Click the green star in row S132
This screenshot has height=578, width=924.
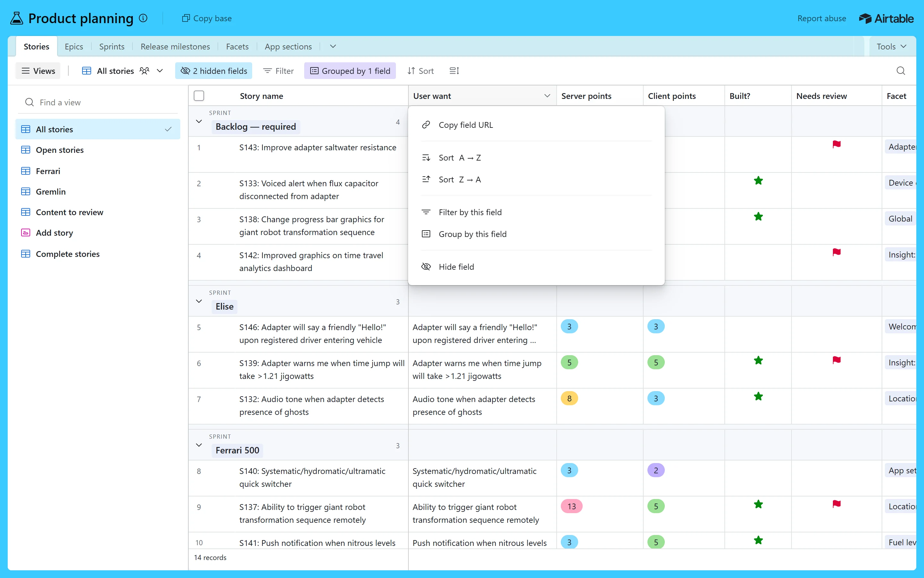758,397
